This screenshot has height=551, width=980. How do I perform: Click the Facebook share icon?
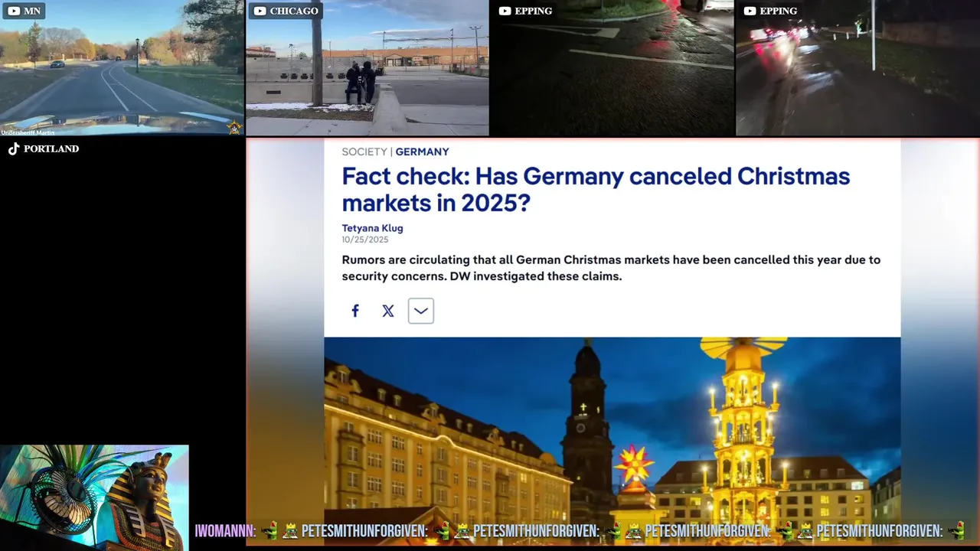pos(355,311)
